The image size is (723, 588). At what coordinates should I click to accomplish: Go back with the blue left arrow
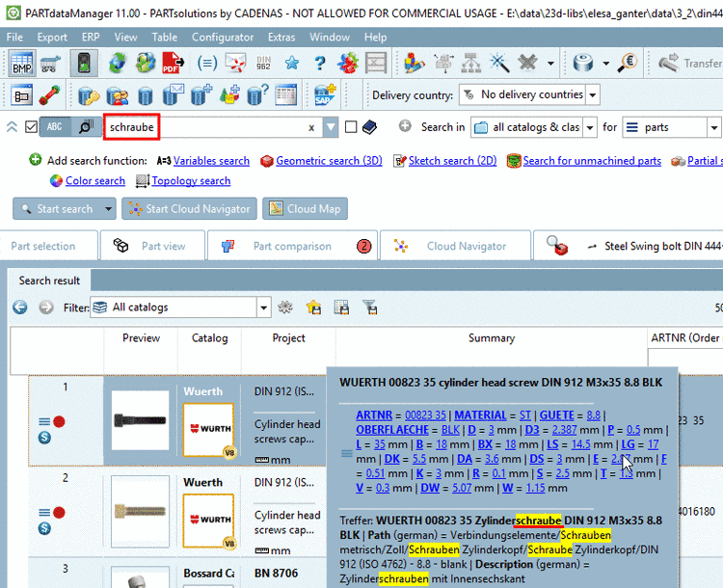pyautogui.click(x=20, y=307)
